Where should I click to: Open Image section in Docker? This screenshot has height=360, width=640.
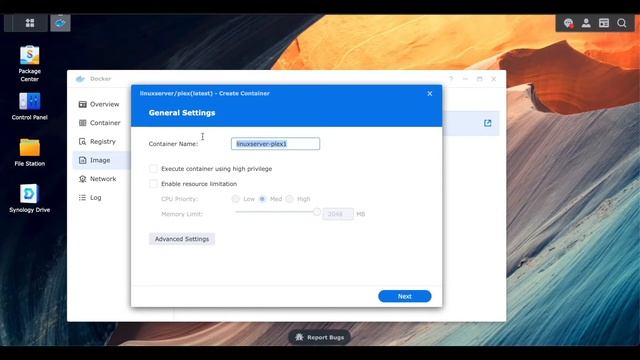(101, 160)
